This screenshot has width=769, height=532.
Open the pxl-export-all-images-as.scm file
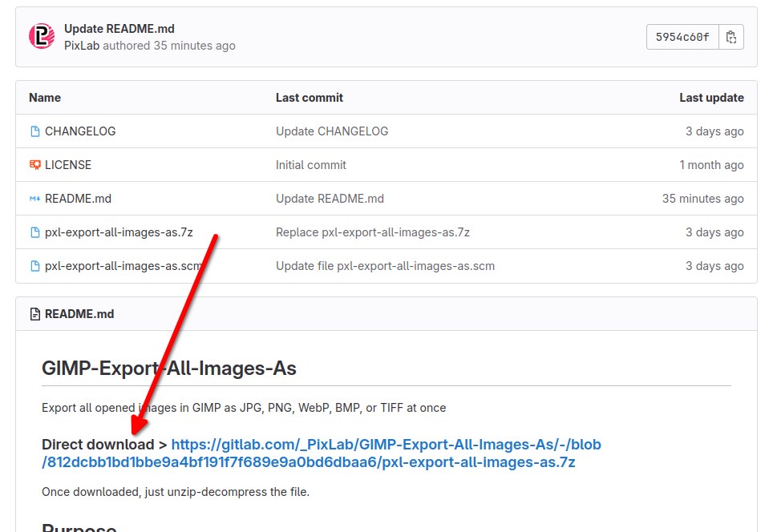tap(123, 266)
